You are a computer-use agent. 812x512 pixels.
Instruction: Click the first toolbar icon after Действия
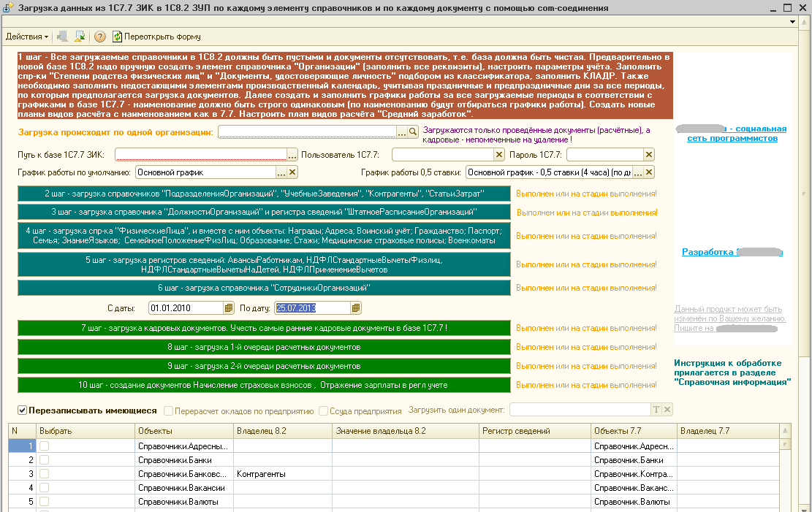click(x=62, y=37)
